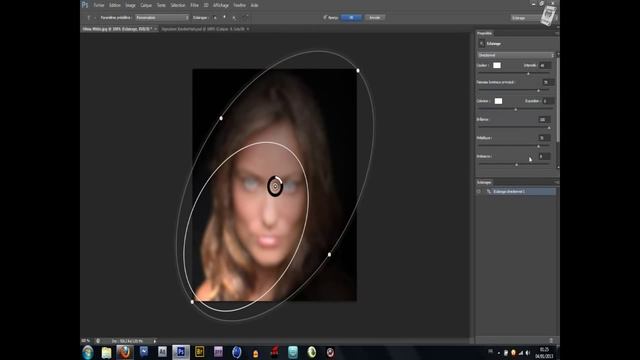
Task: Reset current light icon in options bar
Action: (245, 18)
